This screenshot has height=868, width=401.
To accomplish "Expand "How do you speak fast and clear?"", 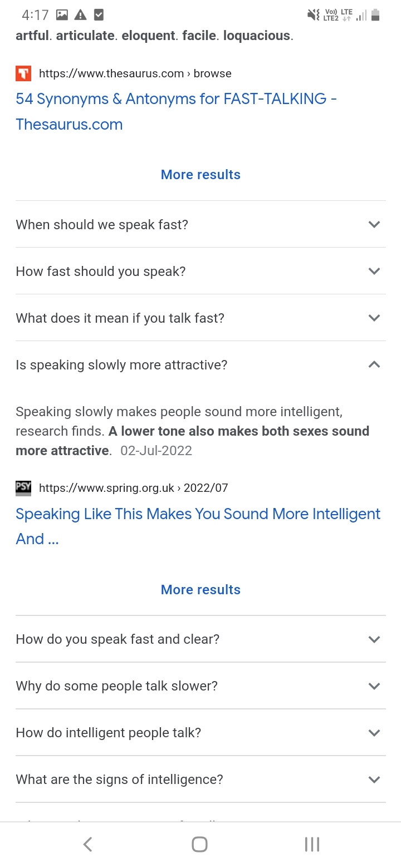I will tap(200, 639).
